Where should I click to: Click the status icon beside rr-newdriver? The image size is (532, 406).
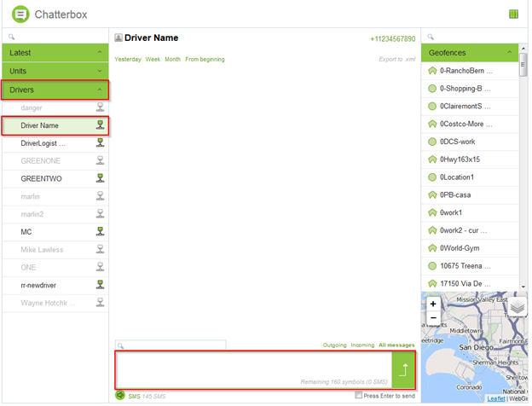100,284
